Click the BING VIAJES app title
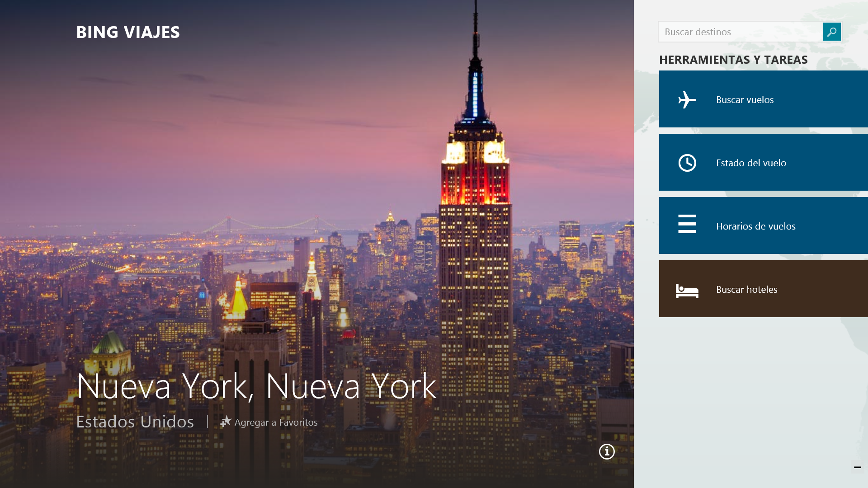Image resolution: width=868 pixels, height=488 pixels. pos(128,32)
